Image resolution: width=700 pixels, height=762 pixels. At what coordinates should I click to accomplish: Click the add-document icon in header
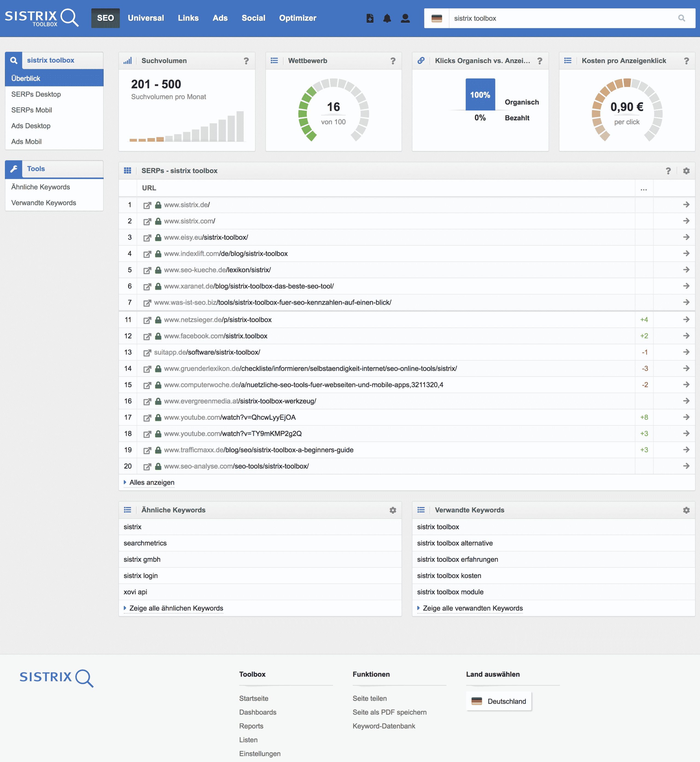[x=370, y=18]
